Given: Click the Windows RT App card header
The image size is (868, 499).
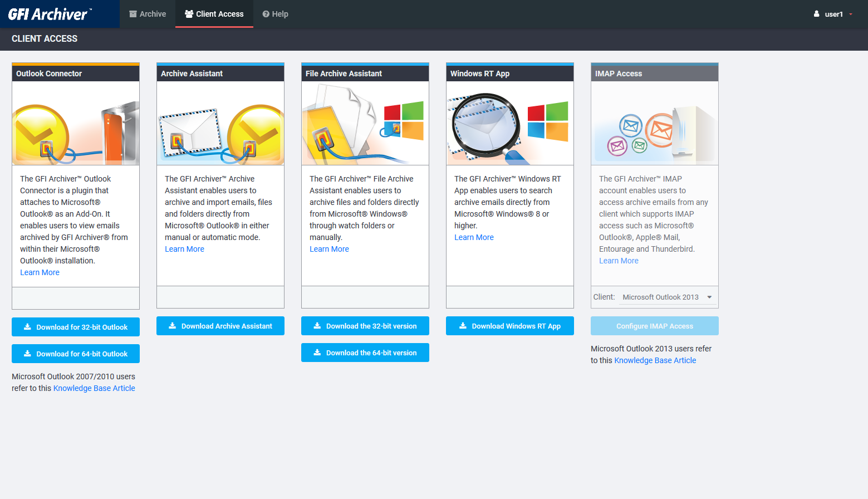Looking at the screenshot, I should click(x=510, y=74).
